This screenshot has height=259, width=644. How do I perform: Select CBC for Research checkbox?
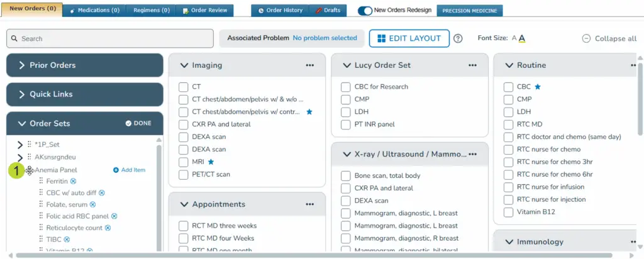click(x=346, y=87)
